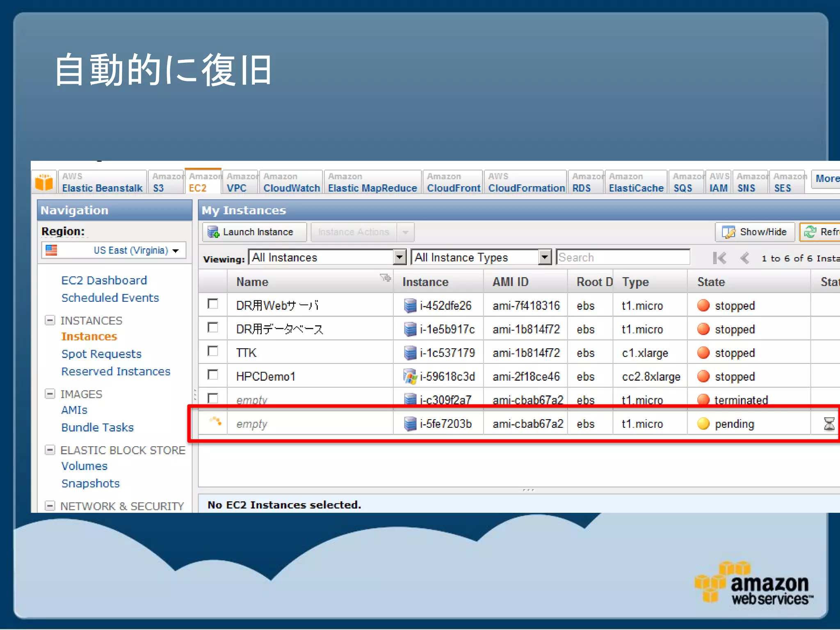Click the Refresh icon button
The width and height of the screenshot is (840, 630).
click(x=810, y=232)
